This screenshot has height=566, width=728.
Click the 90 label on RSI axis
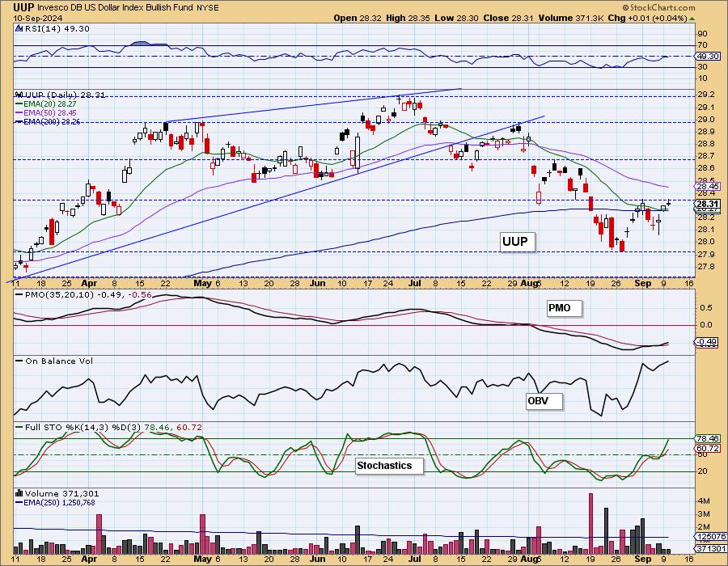[x=702, y=34]
